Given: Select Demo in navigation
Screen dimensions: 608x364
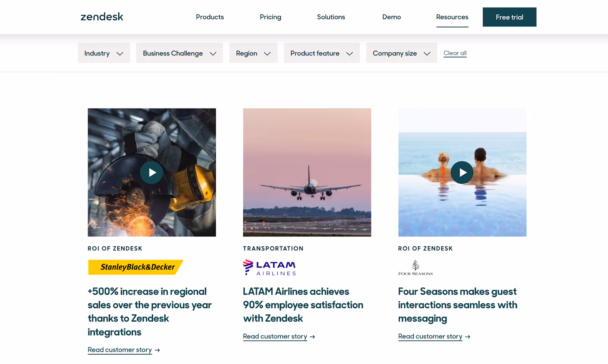Looking at the screenshot, I should click(x=391, y=17).
